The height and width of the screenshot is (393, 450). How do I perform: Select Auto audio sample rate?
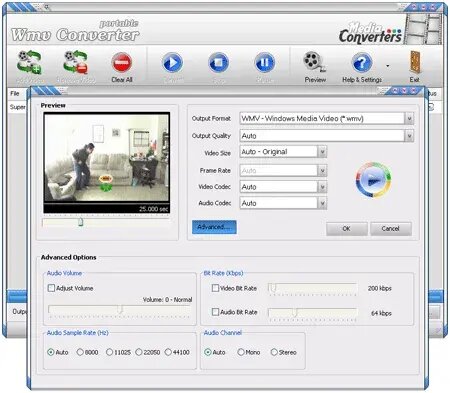tap(51, 352)
